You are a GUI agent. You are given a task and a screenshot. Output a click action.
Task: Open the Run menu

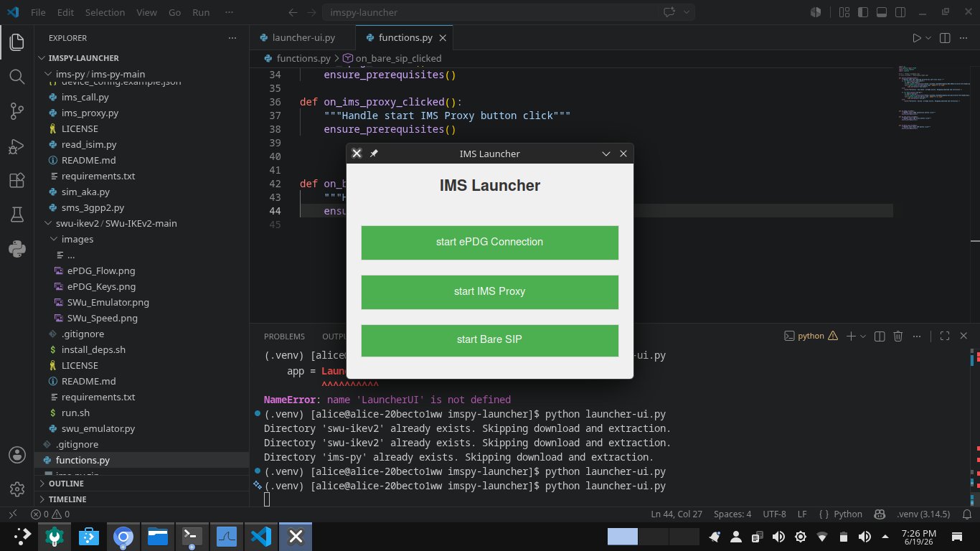click(202, 12)
